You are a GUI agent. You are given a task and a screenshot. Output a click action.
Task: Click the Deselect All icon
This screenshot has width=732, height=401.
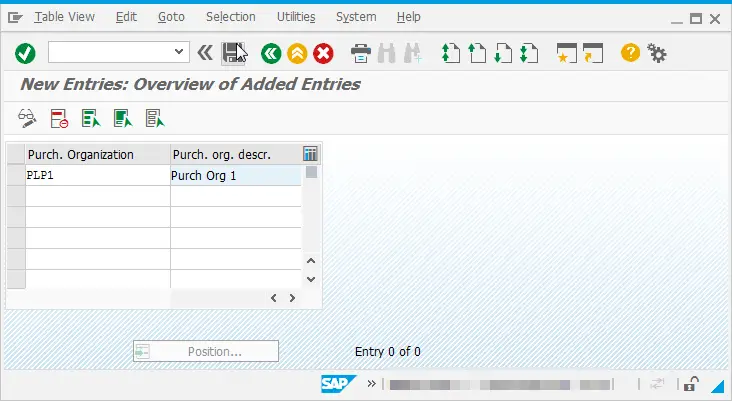pos(155,119)
